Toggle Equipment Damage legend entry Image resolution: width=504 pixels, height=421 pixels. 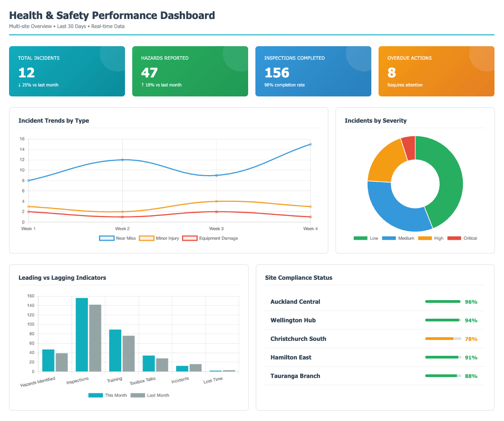coord(210,238)
